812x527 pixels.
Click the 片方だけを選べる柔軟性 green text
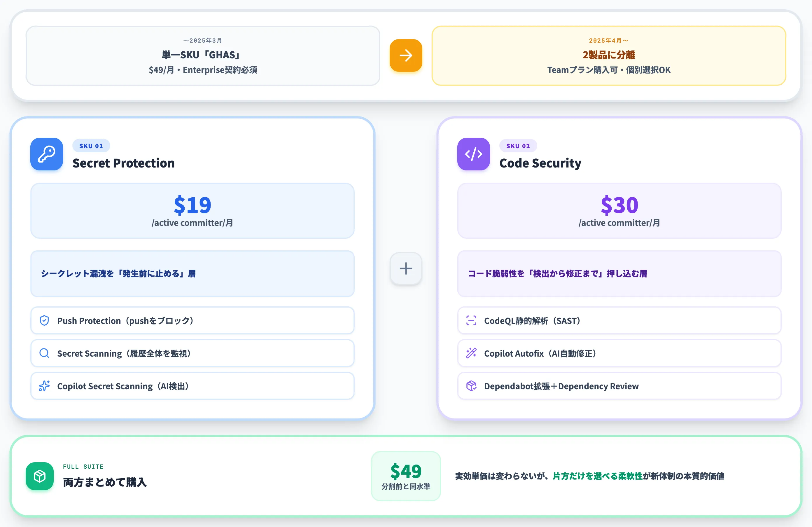pyautogui.click(x=597, y=476)
